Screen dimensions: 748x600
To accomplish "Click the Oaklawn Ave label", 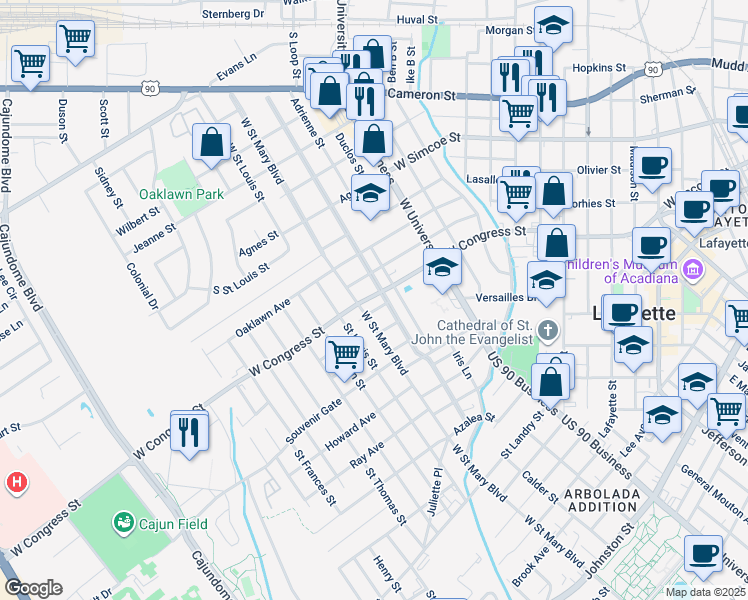I will click(263, 318).
